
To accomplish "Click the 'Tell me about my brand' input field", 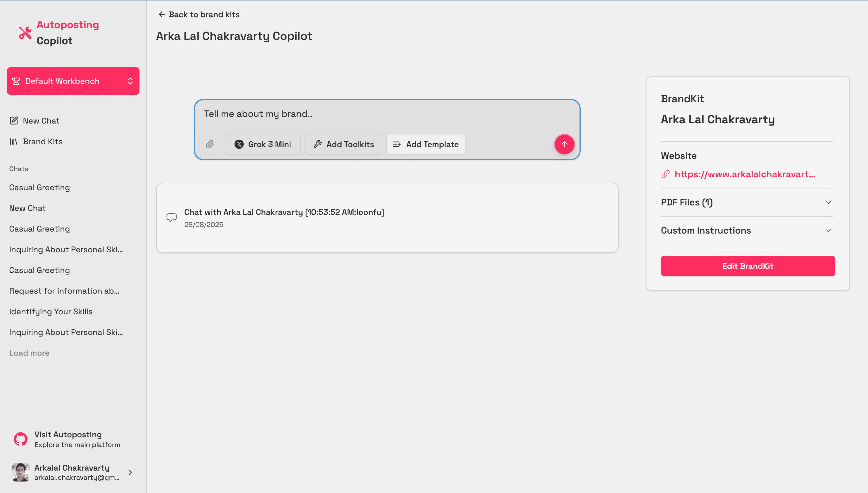I will 387,114.
